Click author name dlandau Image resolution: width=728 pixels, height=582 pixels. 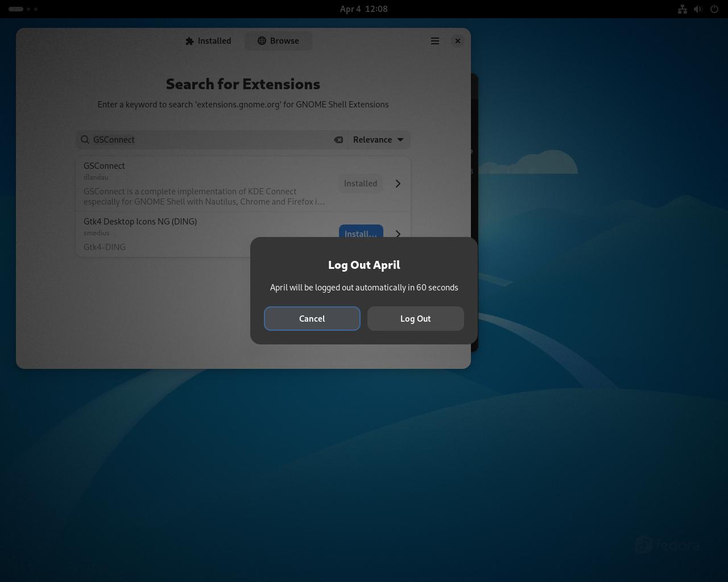[96, 177]
